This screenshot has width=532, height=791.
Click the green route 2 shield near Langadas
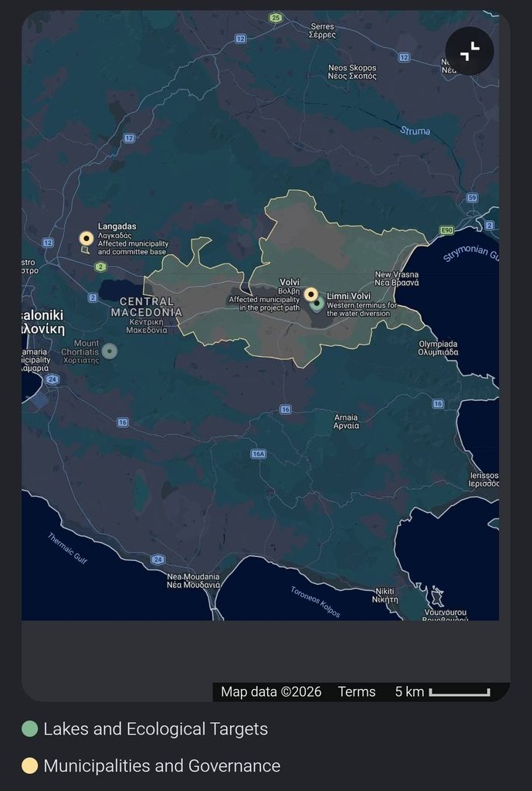pyautogui.click(x=101, y=266)
